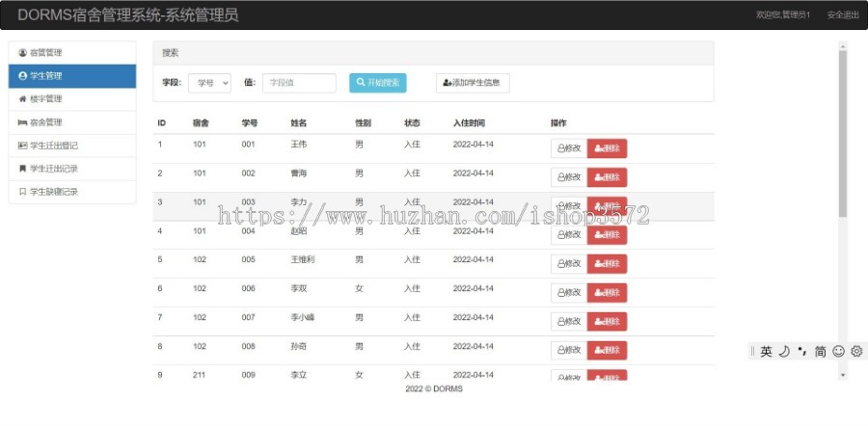
Task: Delete student 孙奇 record
Action: 608,350
